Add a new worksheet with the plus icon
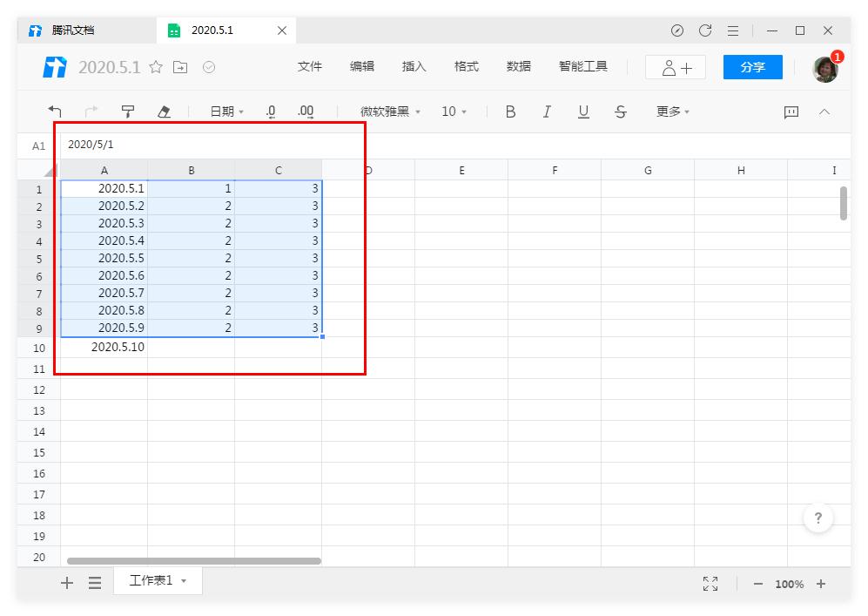The height and width of the screenshot is (616, 868). click(66, 583)
